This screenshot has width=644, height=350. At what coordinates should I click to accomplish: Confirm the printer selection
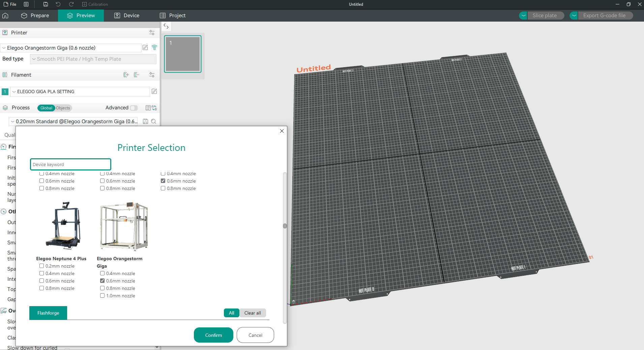(x=213, y=335)
